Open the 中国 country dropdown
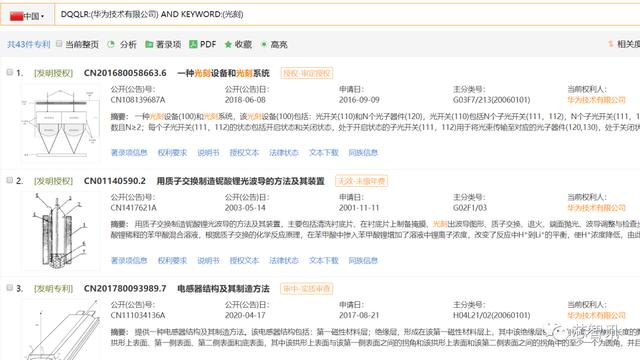 27,16
